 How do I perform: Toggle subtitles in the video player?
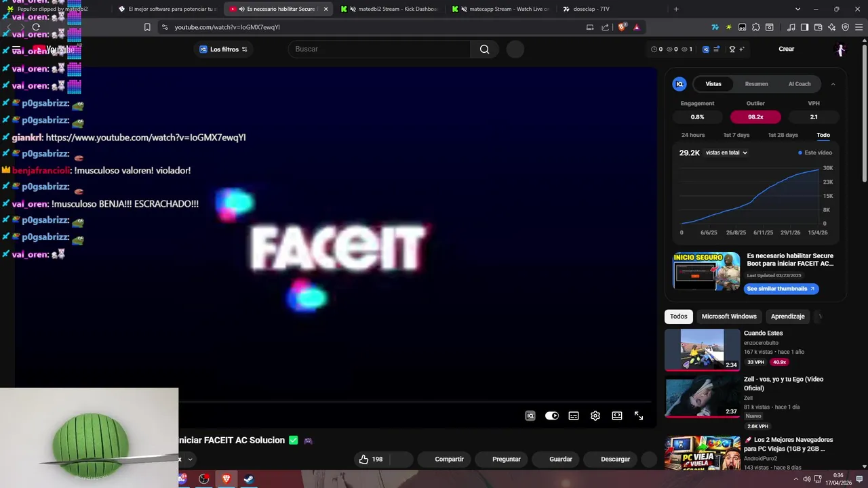[574, 415]
